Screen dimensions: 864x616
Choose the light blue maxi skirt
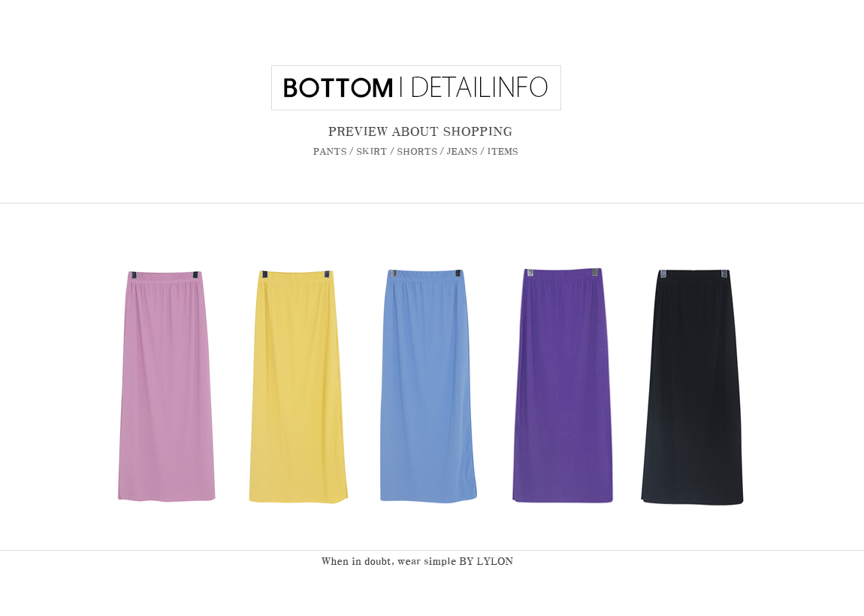[x=428, y=385]
